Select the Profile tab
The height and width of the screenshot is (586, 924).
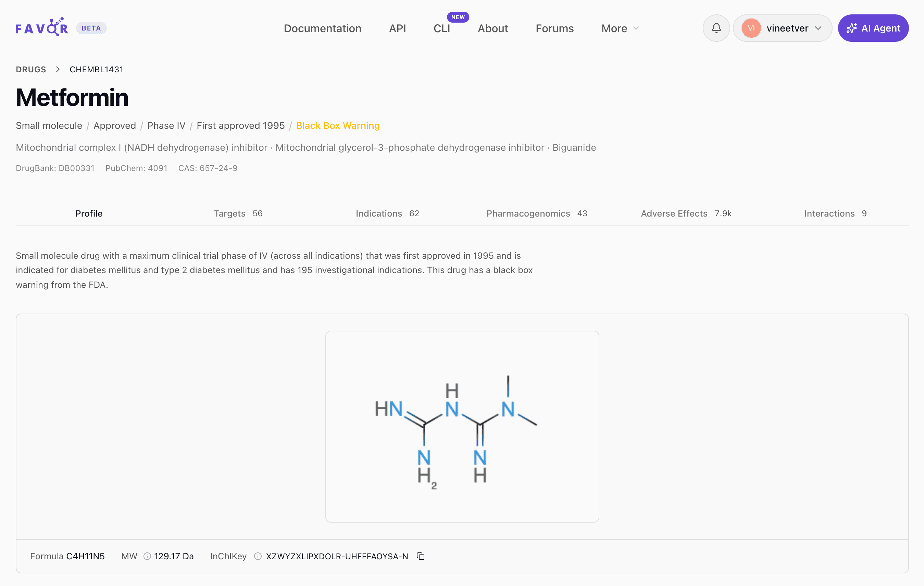point(89,213)
